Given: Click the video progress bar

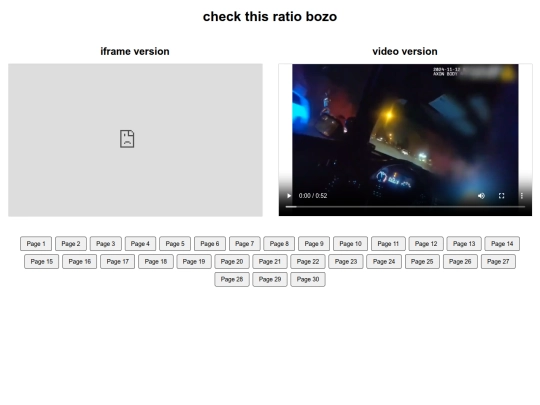Looking at the screenshot, I should [x=405, y=207].
